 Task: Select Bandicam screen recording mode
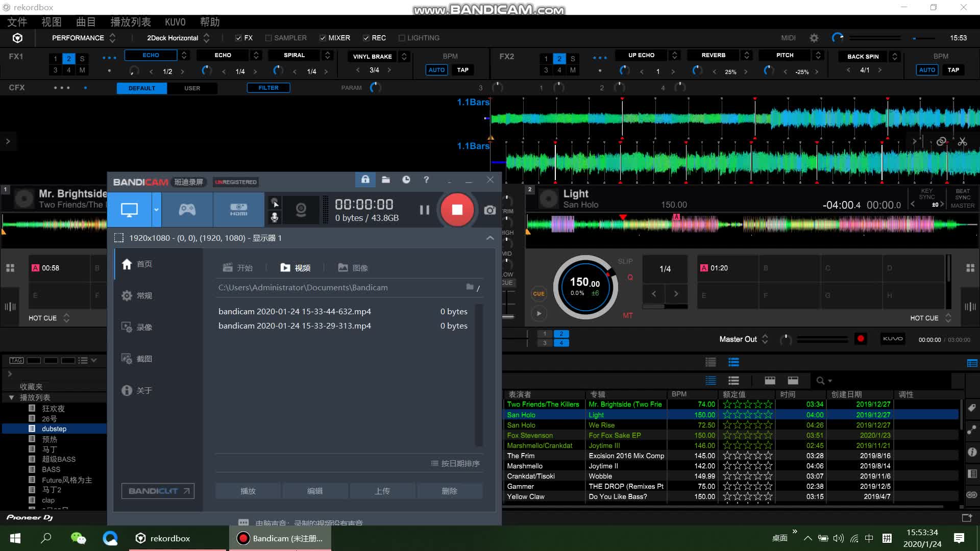pos(129,210)
